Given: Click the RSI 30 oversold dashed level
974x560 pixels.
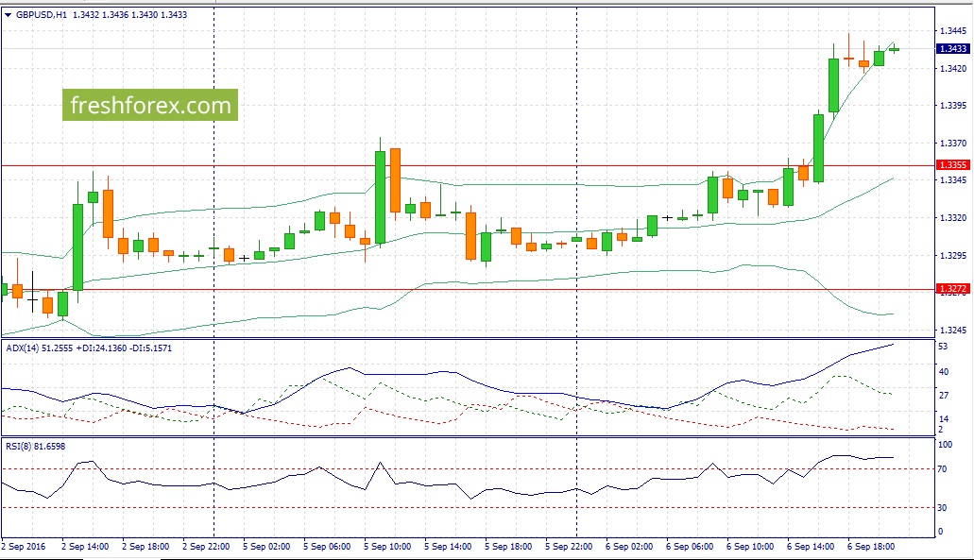Looking at the screenshot, I should tap(468, 508).
